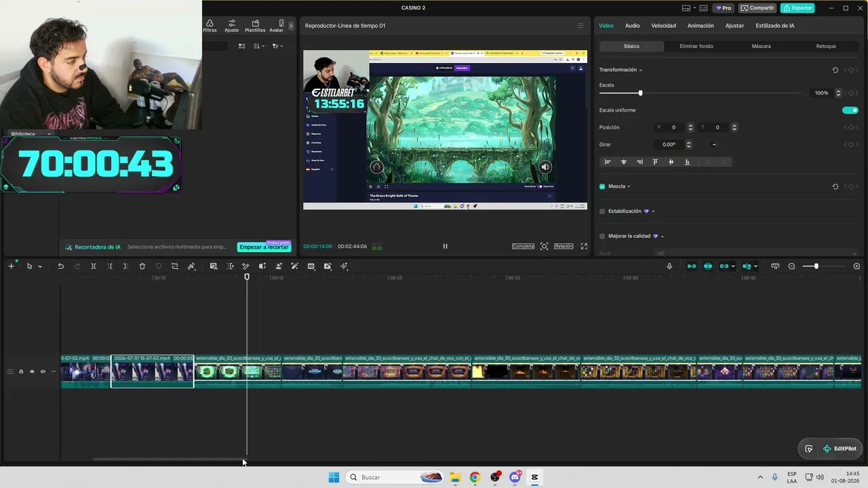Align clip to the left edge

(608, 162)
